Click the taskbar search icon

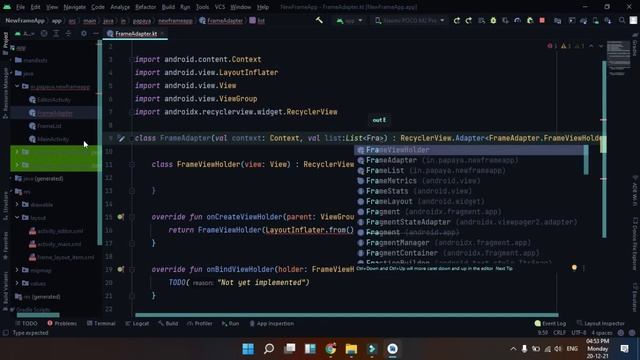coord(269,349)
